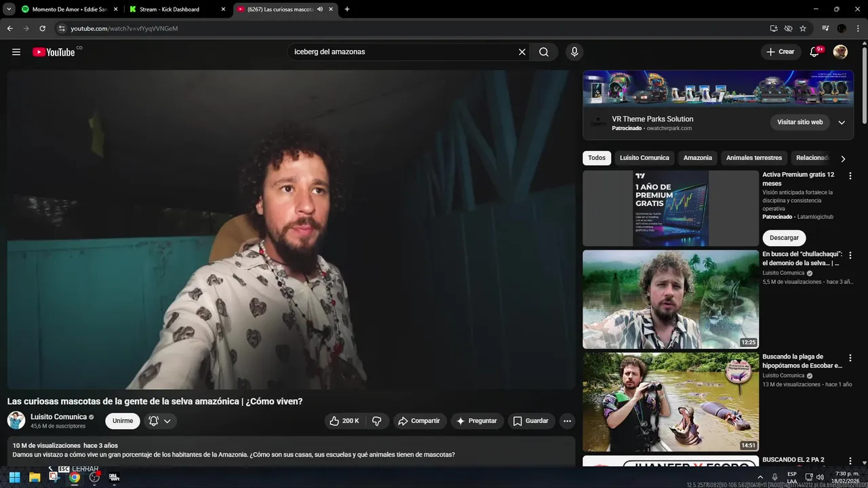Image resolution: width=868 pixels, height=488 pixels.
Task: Click Guardar to save video
Action: (531, 421)
